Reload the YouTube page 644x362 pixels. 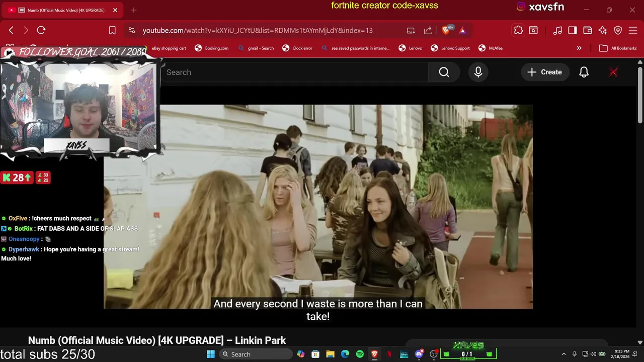tap(41, 30)
